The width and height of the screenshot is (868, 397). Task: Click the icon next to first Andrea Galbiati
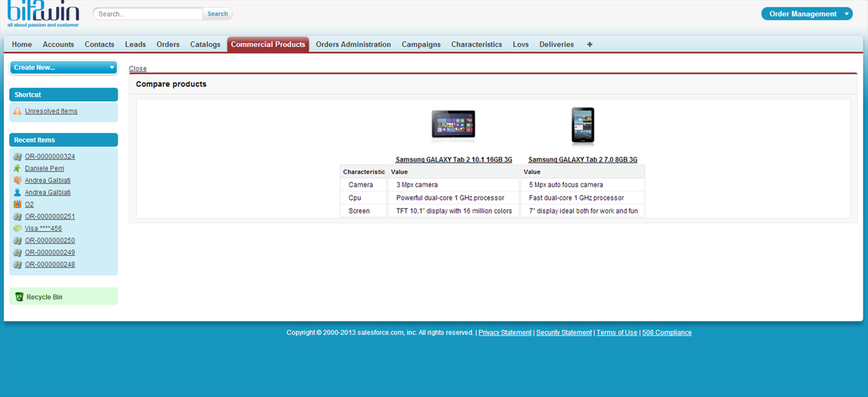tap(17, 181)
